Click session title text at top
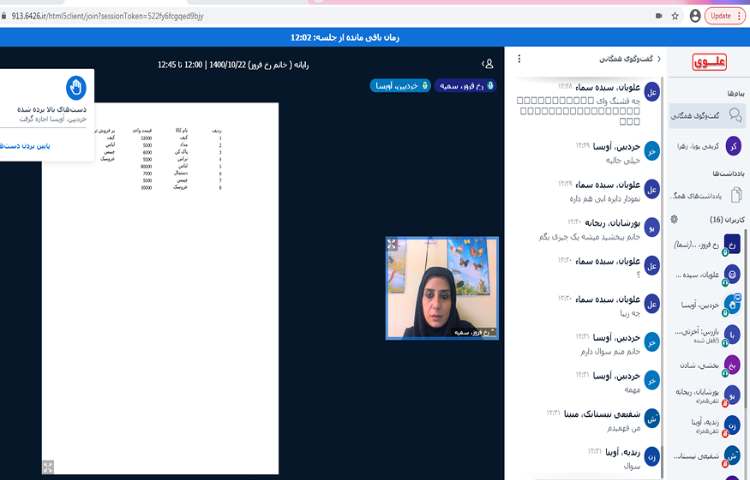Screen dimensions: 750x480 (x=233, y=65)
